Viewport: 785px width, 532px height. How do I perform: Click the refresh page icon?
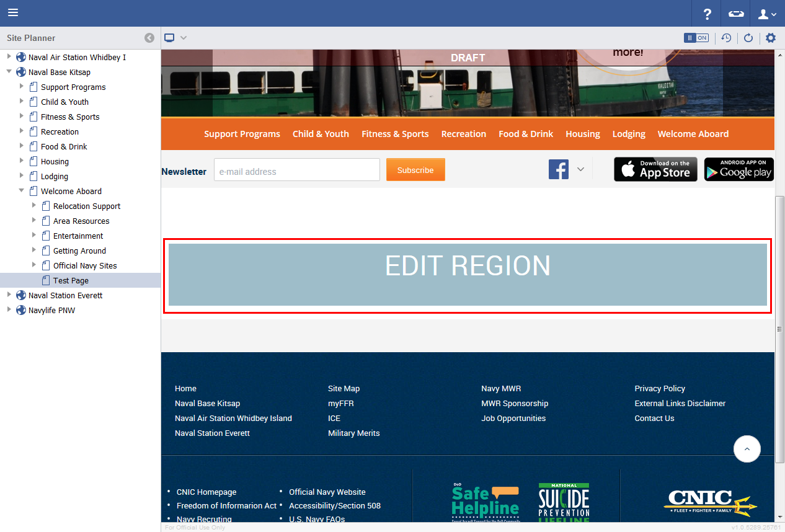tap(748, 38)
